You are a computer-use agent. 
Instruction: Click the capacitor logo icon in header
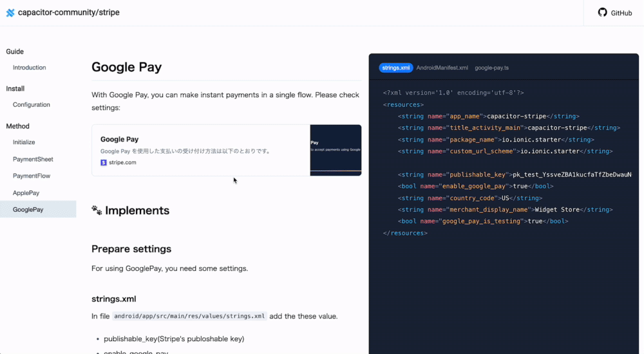coord(10,13)
